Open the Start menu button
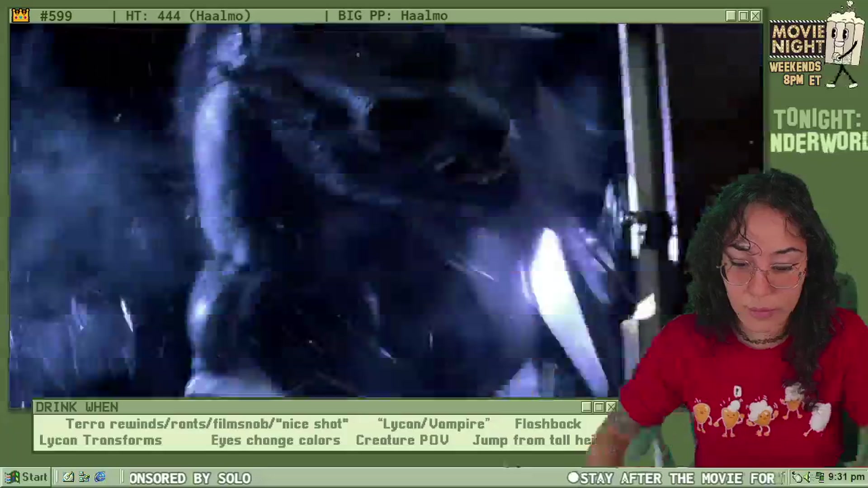Screen dimensions: 868x488 point(26,477)
